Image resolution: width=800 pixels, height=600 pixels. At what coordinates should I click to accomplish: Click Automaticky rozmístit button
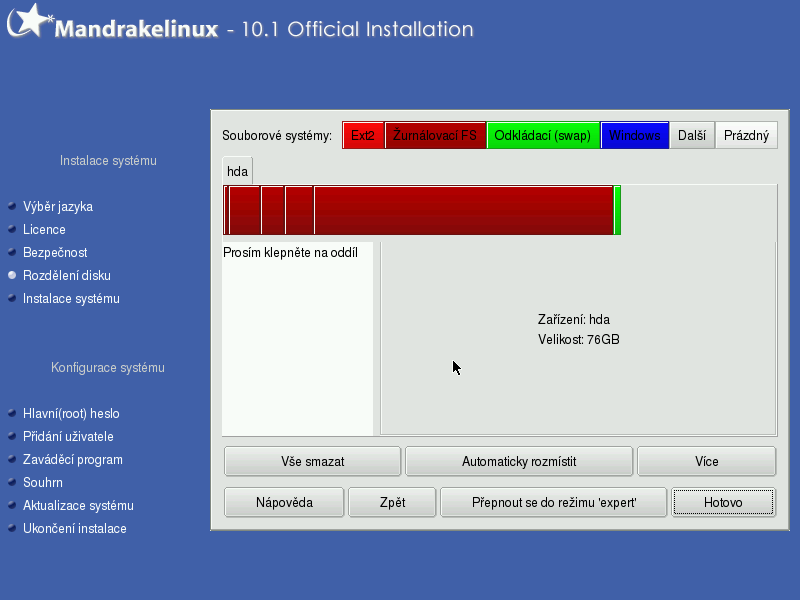click(x=519, y=461)
